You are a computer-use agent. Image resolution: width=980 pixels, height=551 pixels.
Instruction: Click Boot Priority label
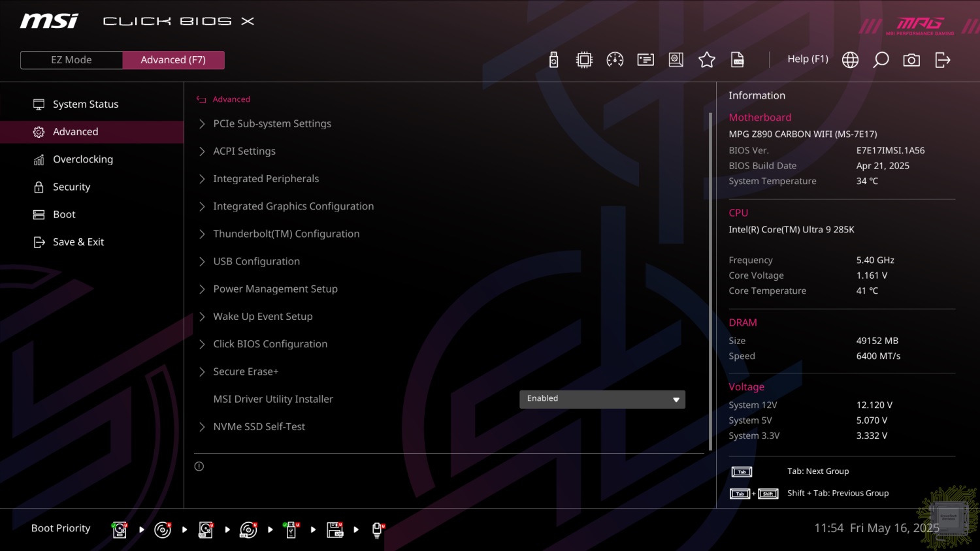pos(61,528)
